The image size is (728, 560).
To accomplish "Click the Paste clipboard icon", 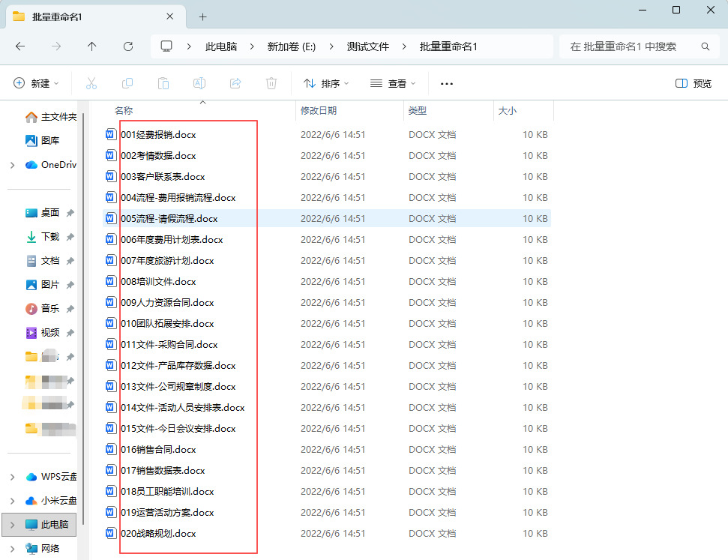I will pos(163,83).
